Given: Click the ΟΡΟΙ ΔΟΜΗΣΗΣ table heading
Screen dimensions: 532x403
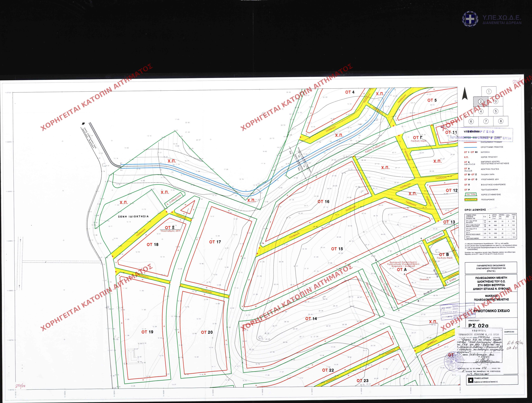Looking at the screenshot, I should tap(475, 210).
